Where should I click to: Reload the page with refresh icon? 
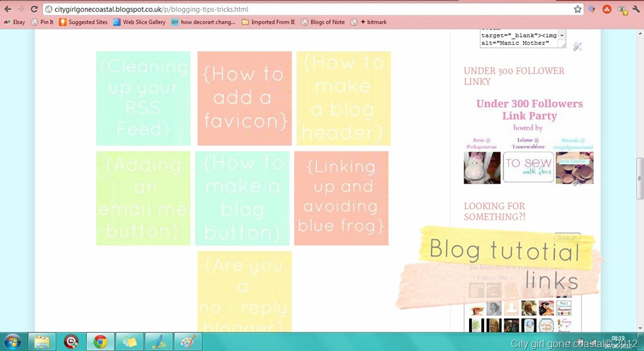click(x=34, y=9)
